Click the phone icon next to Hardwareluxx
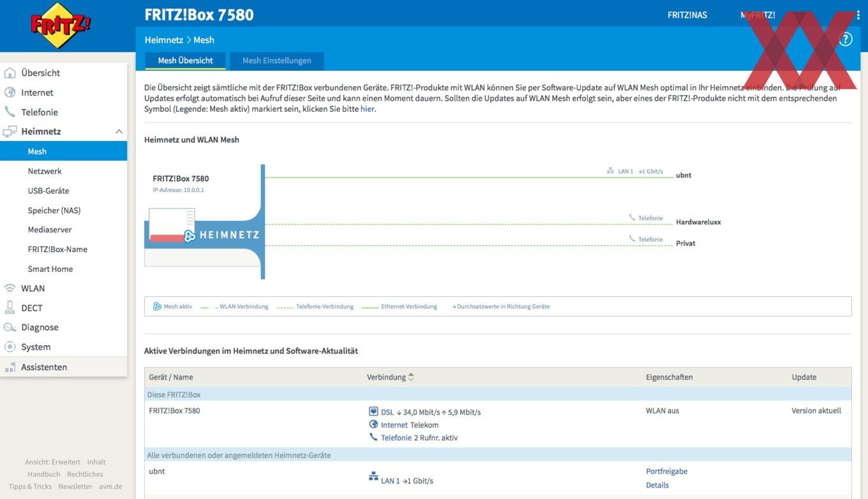This screenshot has width=868, height=499. point(632,218)
